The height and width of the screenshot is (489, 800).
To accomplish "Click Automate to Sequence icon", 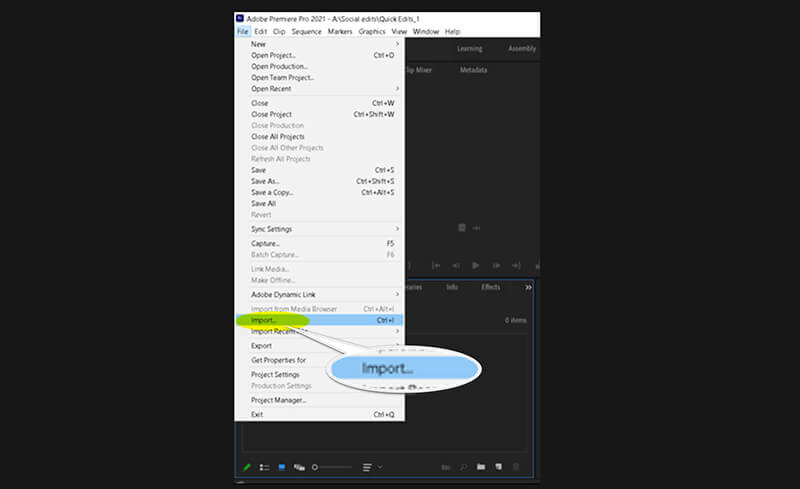I will pyautogui.click(x=445, y=467).
